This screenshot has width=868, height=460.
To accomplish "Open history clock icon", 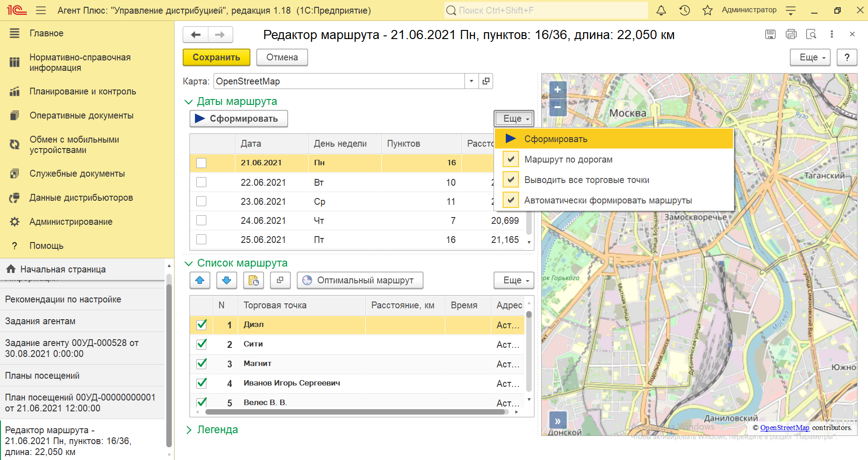I will click(684, 10).
